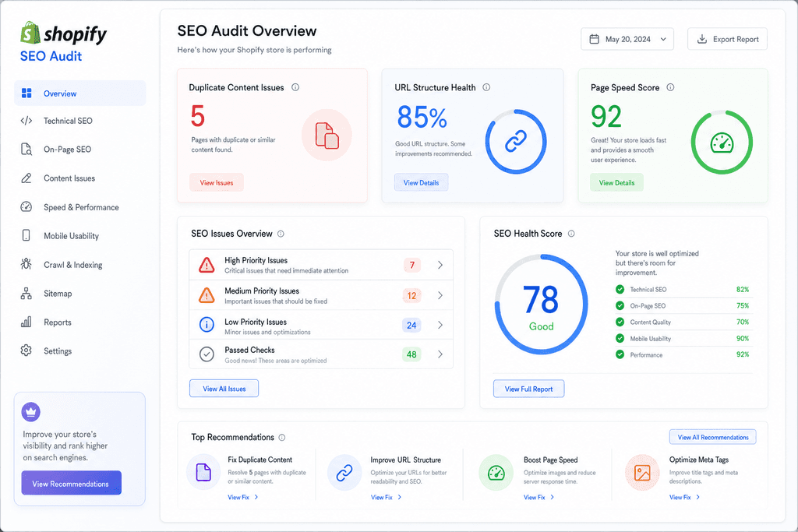798x532 pixels.
Task: Click the Content Quality green check
Action: tap(620, 322)
